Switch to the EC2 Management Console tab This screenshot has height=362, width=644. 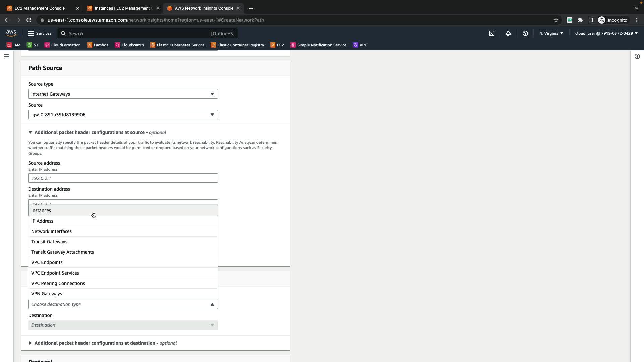(x=40, y=8)
